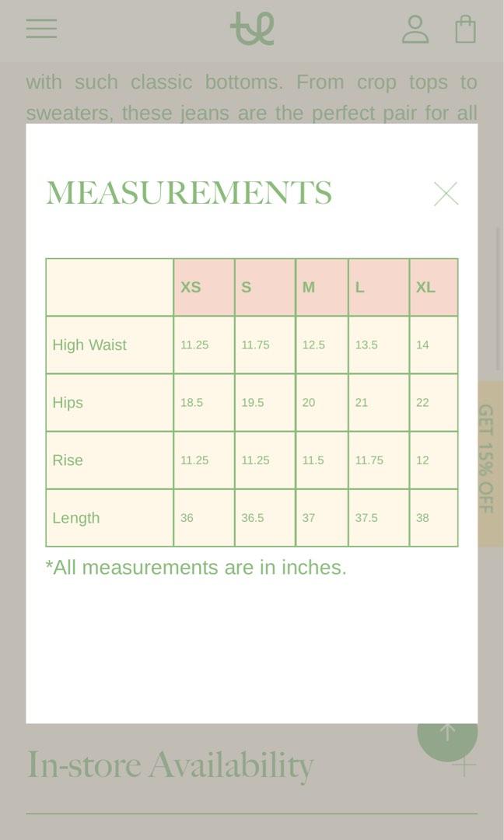504x840 pixels.
Task: Open the GET 15% OFF side tab
Action: [488, 459]
